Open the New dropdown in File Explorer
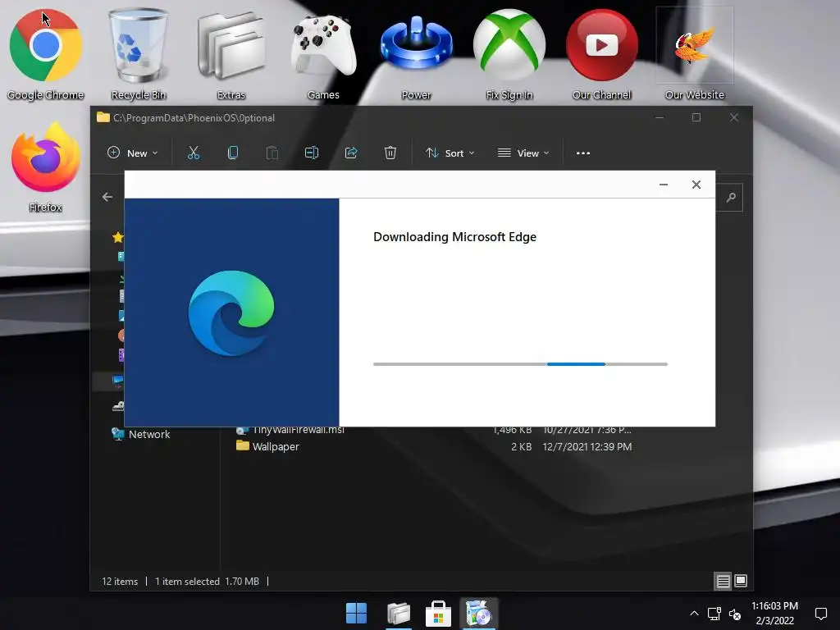The image size is (840, 630). [x=132, y=153]
